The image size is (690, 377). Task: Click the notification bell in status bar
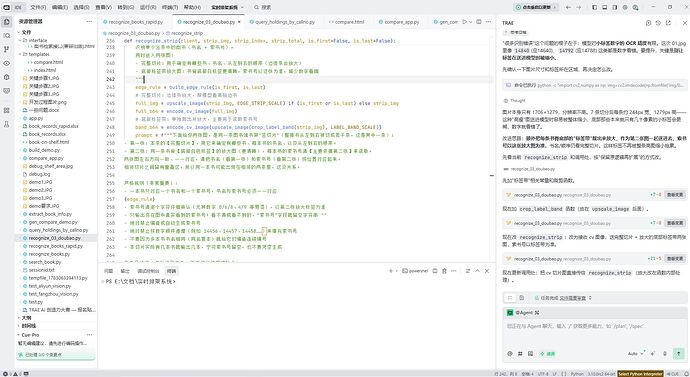coord(686,374)
